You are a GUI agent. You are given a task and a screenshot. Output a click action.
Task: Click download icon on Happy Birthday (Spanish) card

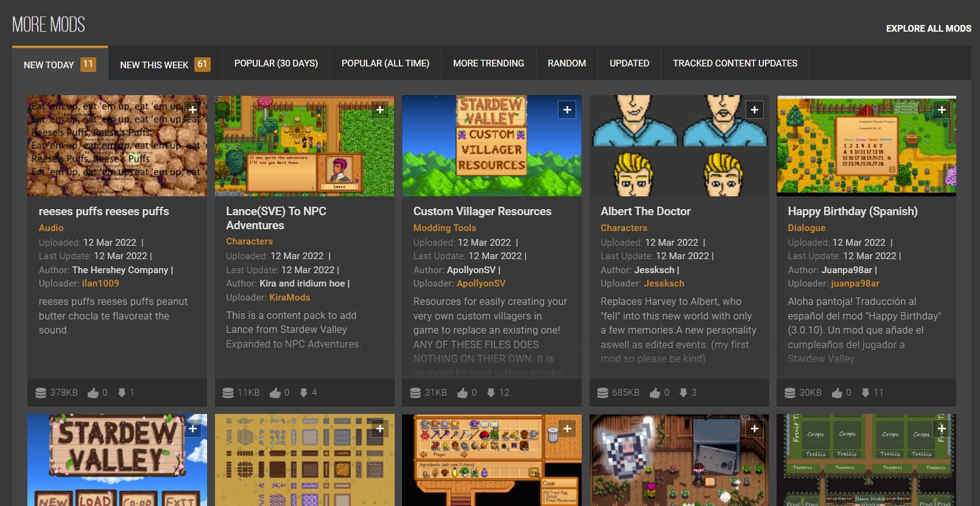point(865,393)
